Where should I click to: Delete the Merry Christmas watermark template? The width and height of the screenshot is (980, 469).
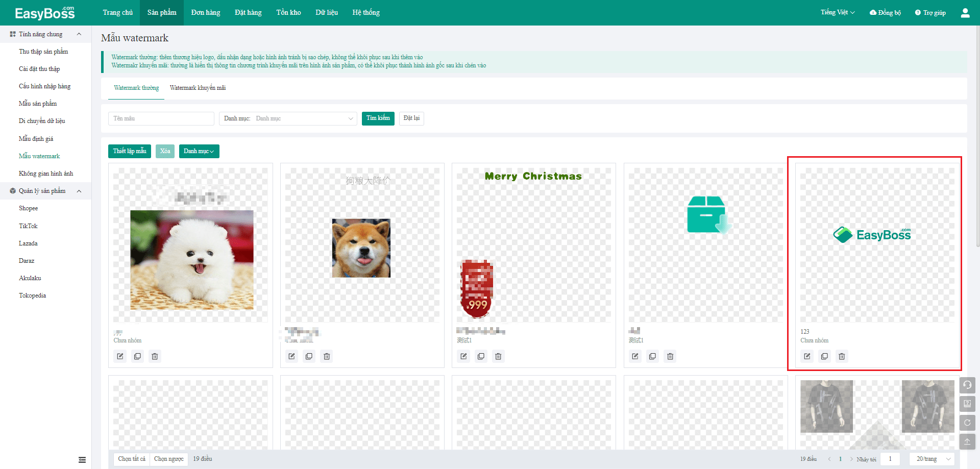click(498, 356)
